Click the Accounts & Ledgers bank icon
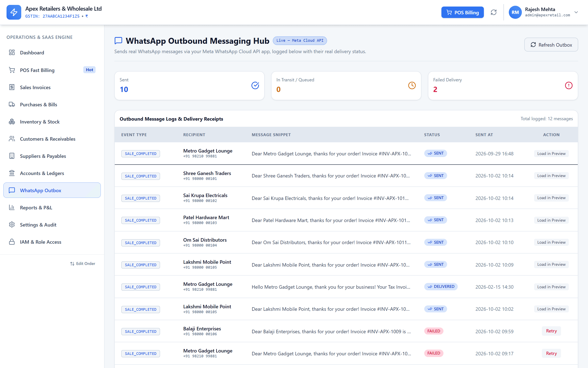 12,173
